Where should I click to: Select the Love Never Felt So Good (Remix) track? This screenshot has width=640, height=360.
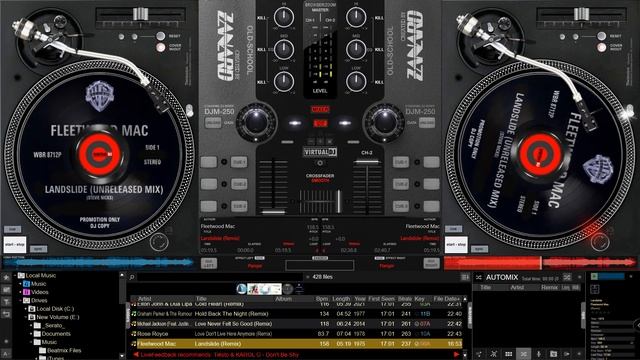point(233,324)
